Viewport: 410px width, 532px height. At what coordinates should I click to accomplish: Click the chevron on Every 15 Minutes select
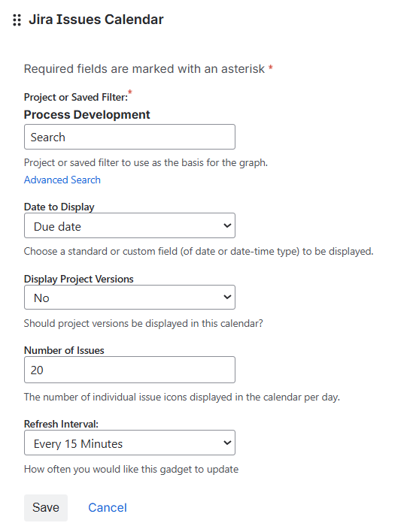pyautogui.click(x=227, y=443)
